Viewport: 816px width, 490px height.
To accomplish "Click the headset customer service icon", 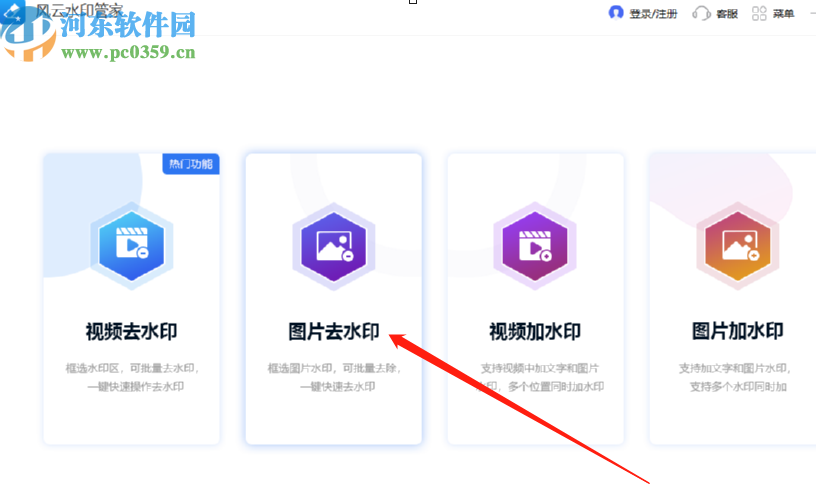I will click(701, 13).
